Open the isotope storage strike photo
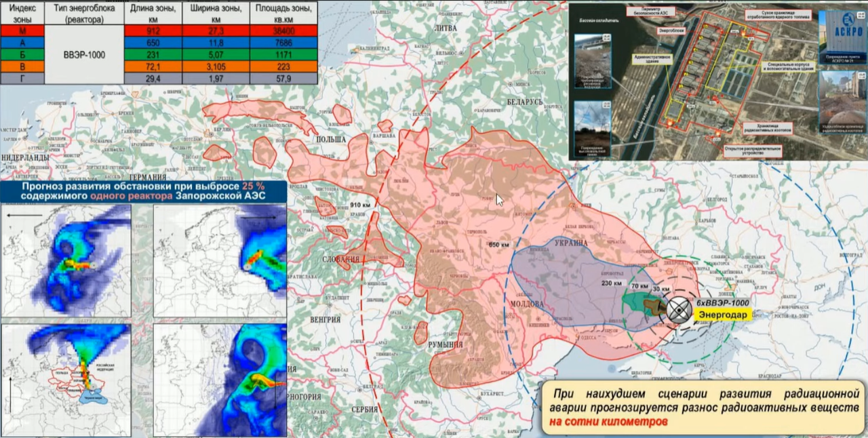The height and width of the screenshot is (438, 868). (842, 102)
